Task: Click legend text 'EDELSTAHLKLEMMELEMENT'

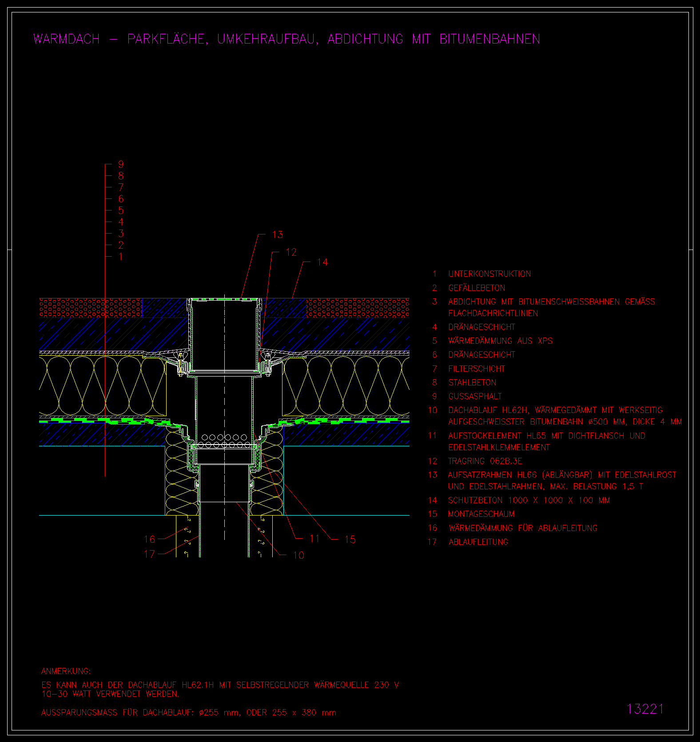Action: [499, 447]
